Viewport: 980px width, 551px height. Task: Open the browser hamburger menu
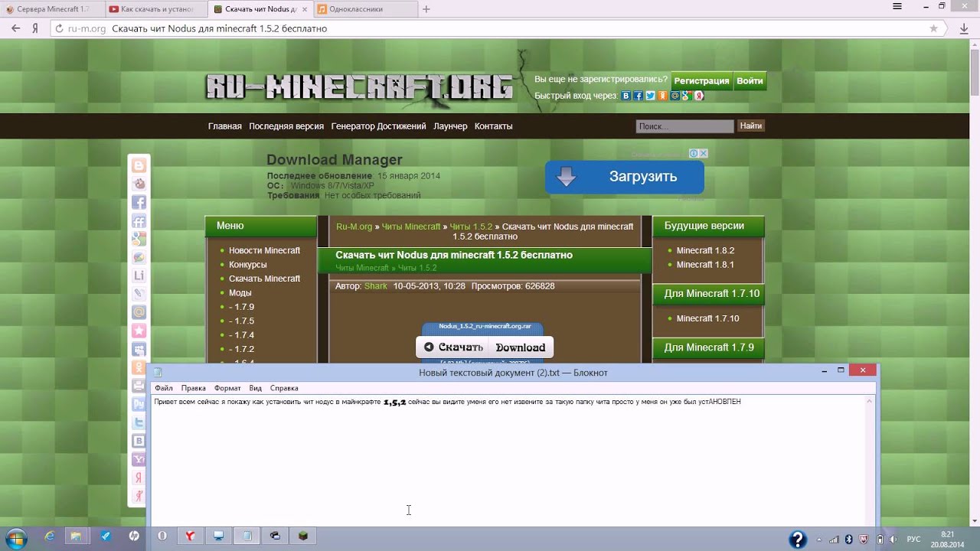pos(898,6)
